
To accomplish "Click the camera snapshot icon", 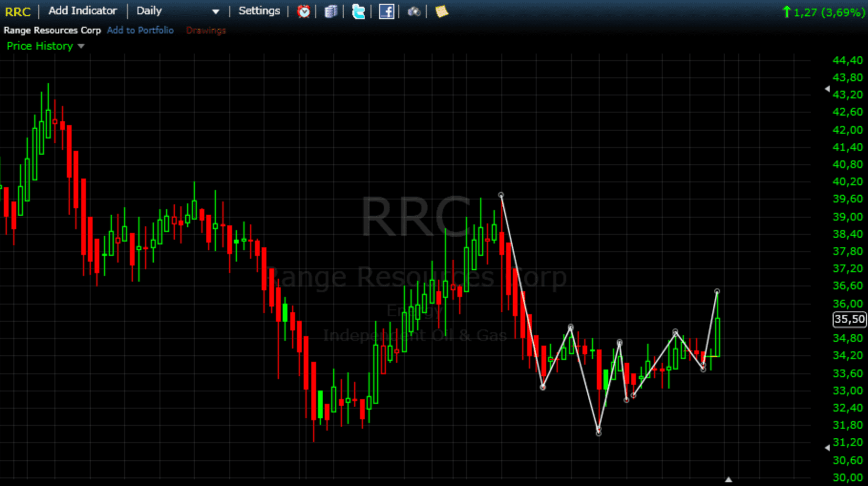I will pyautogui.click(x=414, y=11).
